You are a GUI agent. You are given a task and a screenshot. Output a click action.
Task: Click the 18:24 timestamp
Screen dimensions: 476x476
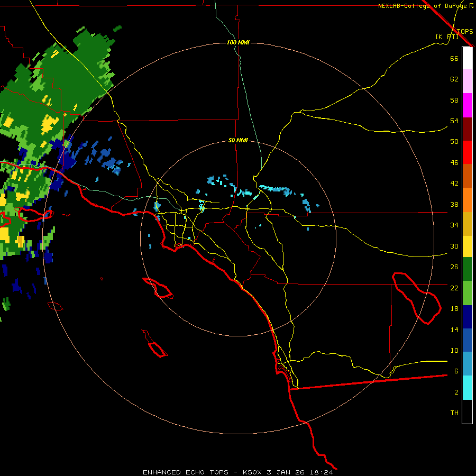[x=322, y=472]
